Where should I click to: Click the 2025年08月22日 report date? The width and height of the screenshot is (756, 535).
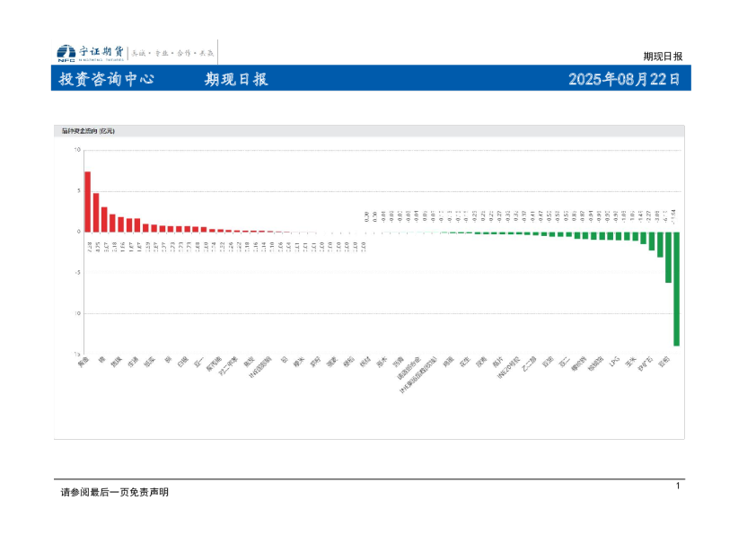(x=624, y=79)
